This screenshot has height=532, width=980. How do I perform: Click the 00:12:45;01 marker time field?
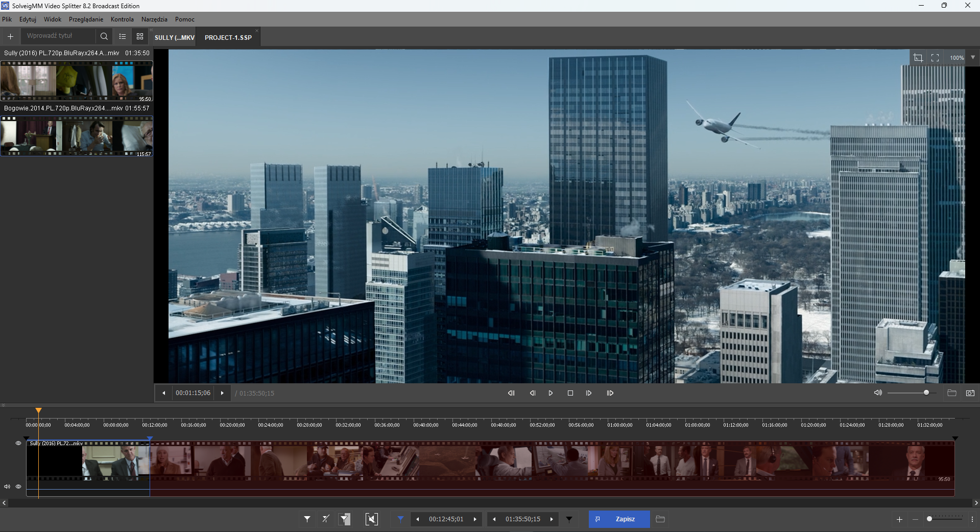pos(446,519)
